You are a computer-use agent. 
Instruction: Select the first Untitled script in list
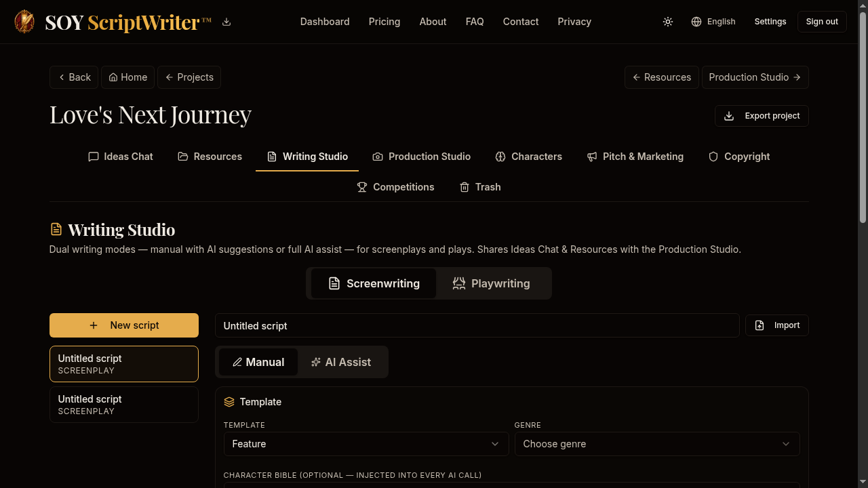coord(124,364)
